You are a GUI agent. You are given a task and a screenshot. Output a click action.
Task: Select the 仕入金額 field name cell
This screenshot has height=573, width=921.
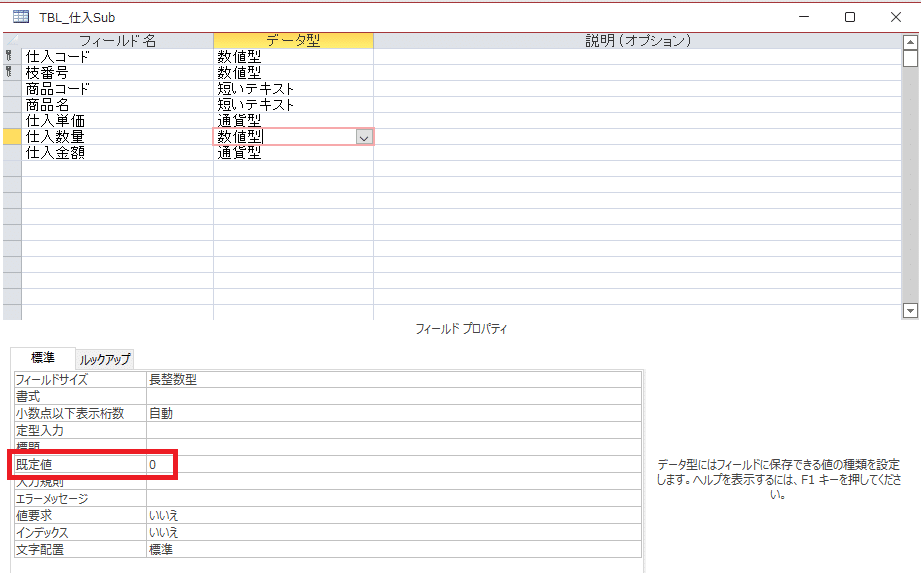(x=117, y=152)
